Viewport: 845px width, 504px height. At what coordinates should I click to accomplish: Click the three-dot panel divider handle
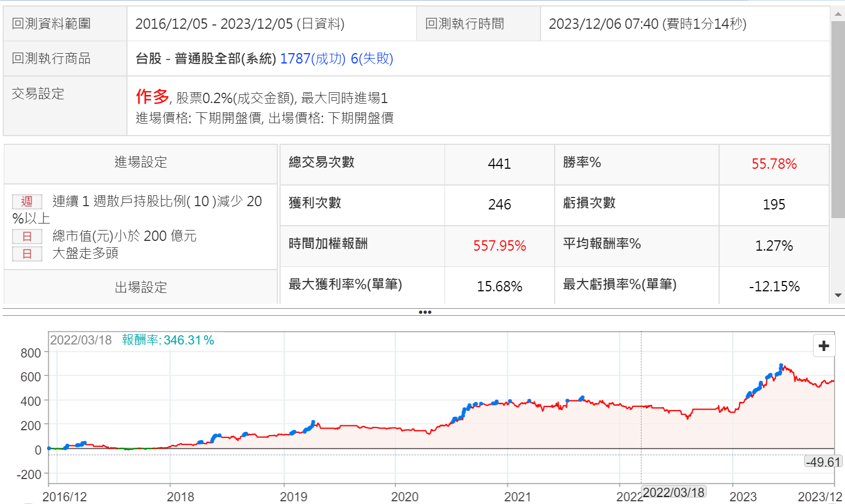[425, 312]
